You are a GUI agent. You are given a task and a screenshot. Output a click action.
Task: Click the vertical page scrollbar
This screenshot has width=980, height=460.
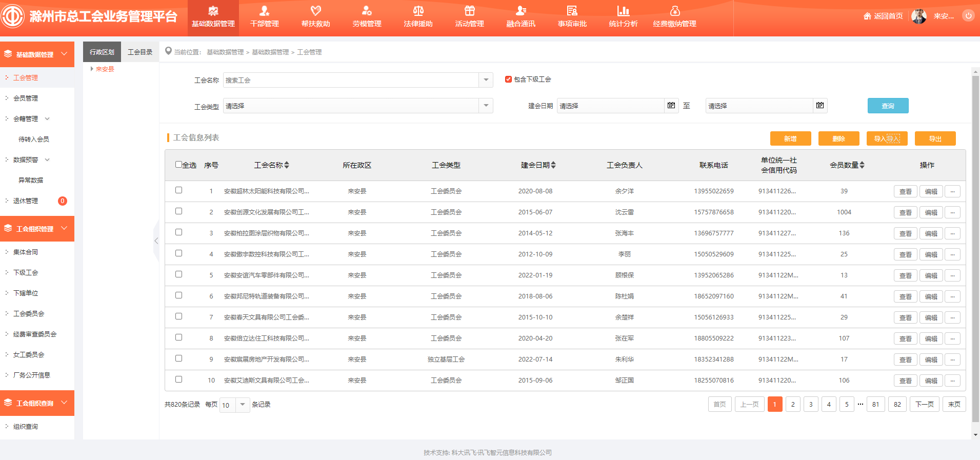[x=975, y=249]
